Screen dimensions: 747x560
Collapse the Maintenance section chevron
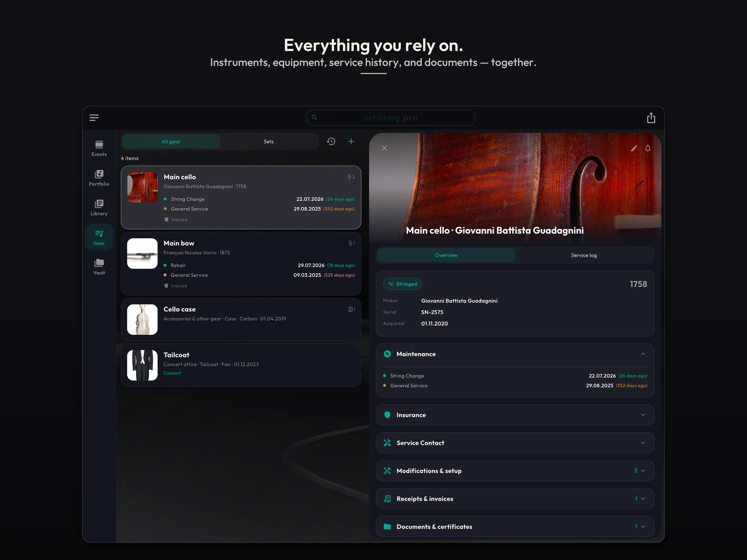click(643, 354)
